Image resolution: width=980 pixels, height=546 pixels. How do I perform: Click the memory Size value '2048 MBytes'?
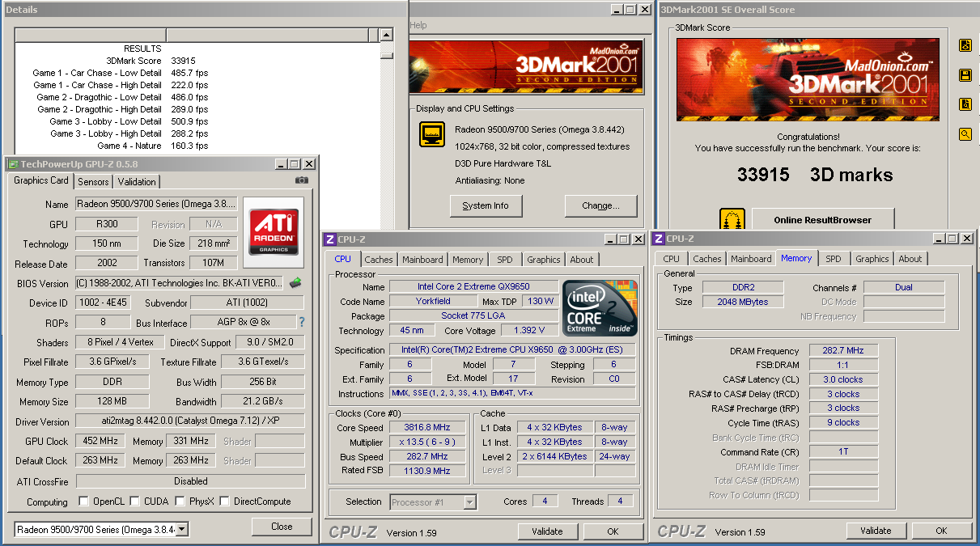[743, 302]
